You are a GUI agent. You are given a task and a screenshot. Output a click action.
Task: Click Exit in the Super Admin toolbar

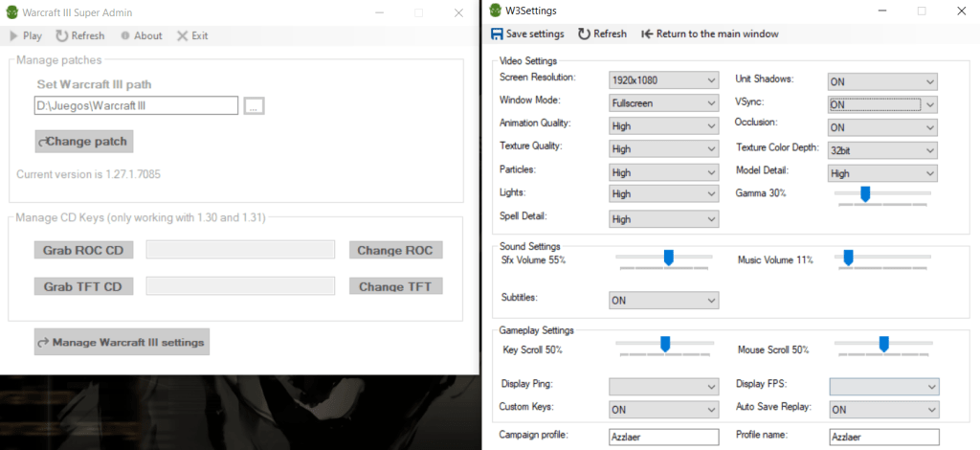click(192, 35)
